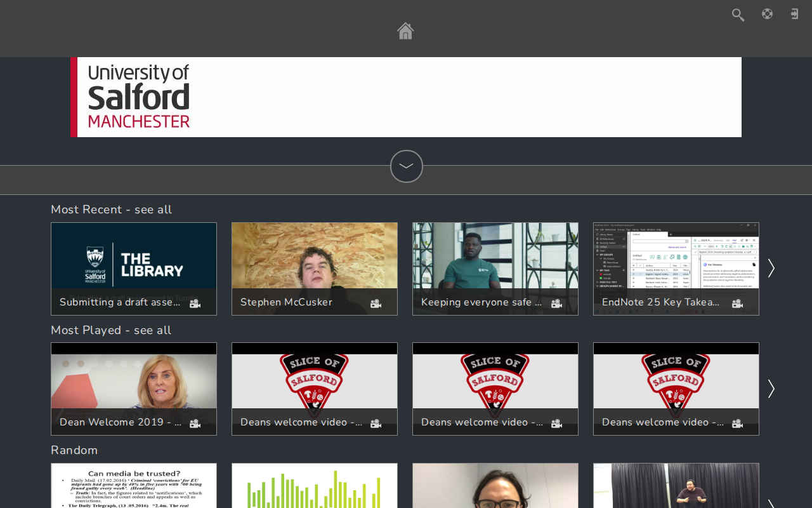Click the camera icon on the EndNote 25 card
This screenshot has height=508, width=812.
pyautogui.click(x=737, y=303)
